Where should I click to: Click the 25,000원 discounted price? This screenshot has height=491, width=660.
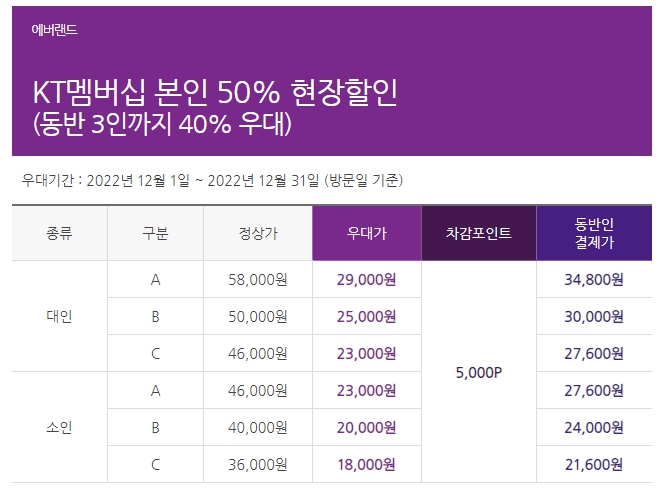tap(366, 317)
